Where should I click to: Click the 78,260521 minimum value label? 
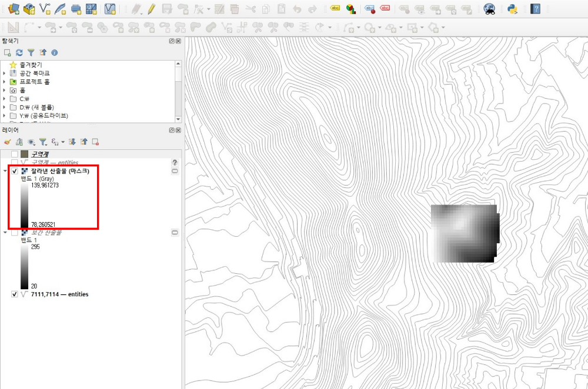pyautogui.click(x=43, y=224)
